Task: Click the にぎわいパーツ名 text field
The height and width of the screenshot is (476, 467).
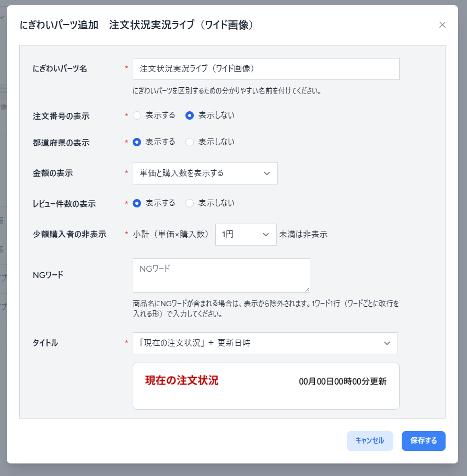Action: click(x=266, y=69)
